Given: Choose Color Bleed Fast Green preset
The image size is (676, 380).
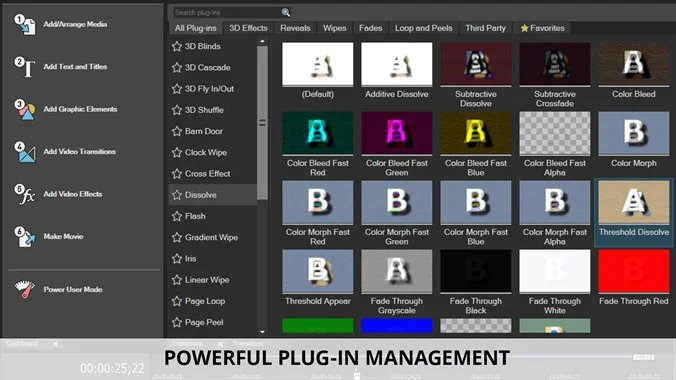Looking at the screenshot, I should pos(397,133).
